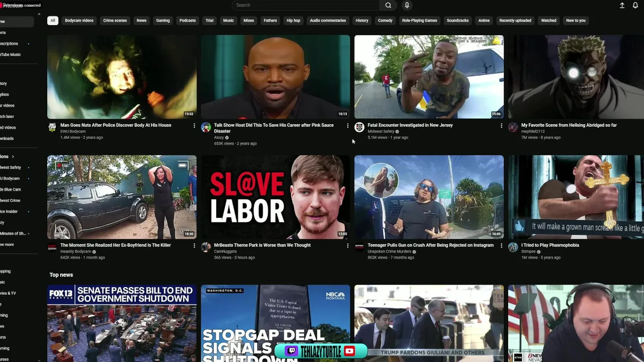Image resolution: width=644 pixels, height=362 pixels.
Task: Open options menu for Fatal Encounter video
Action: (501, 126)
